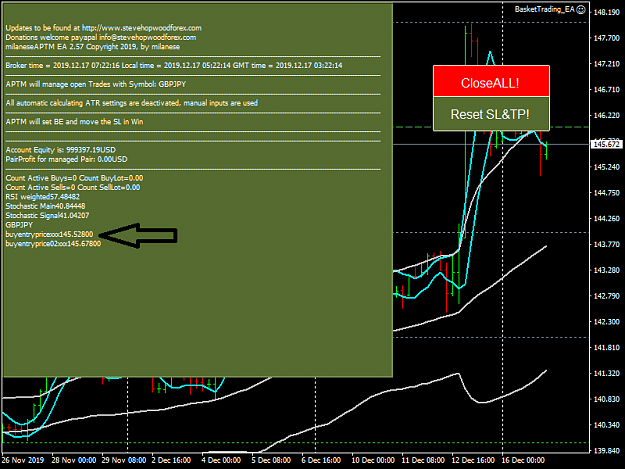Click the milaneseAPTM EA 2.57 copyright line
The width and height of the screenshot is (625, 469).
[93, 47]
